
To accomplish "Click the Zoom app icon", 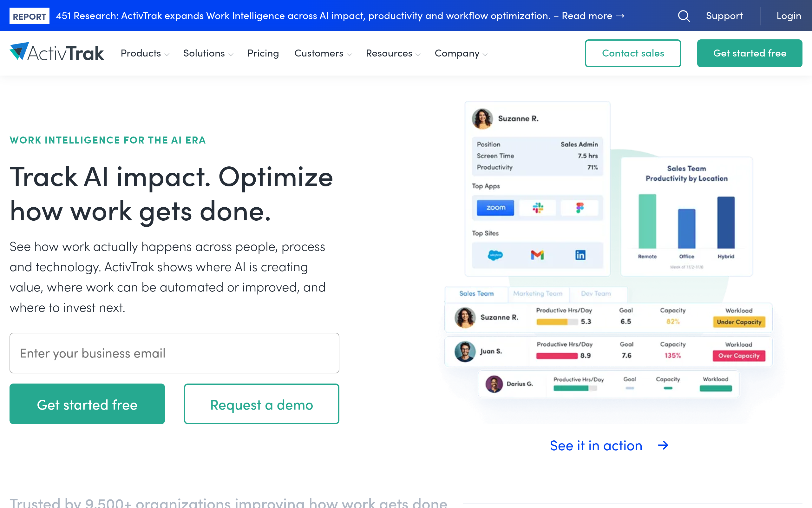I will [x=495, y=208].
